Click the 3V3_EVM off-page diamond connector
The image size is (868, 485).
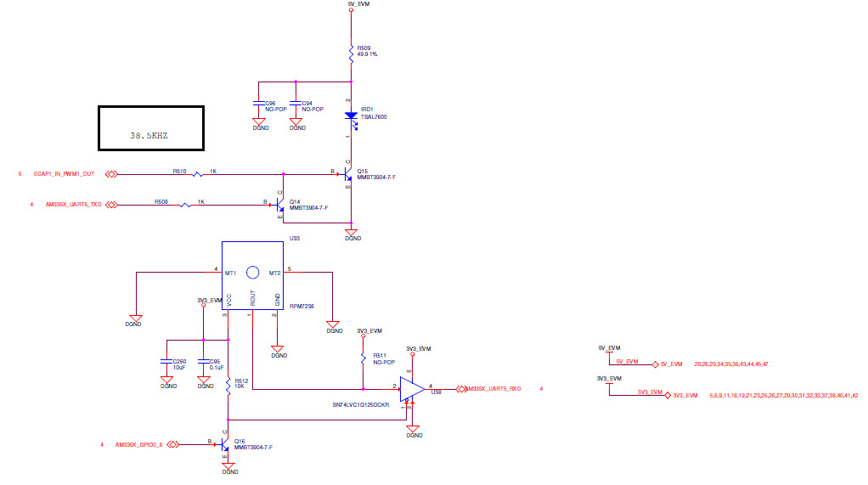pyautogui.click(x=668, y=395)
